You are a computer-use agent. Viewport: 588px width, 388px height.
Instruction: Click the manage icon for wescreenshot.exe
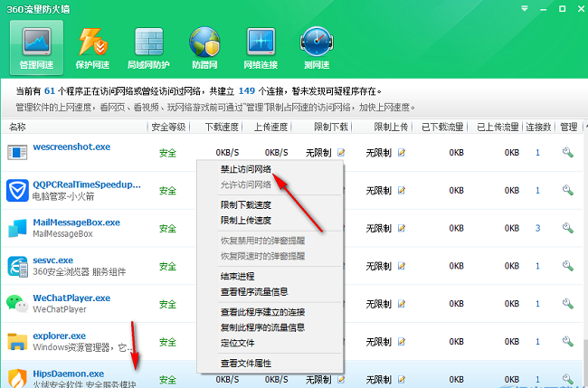click(x=568, y=153)
